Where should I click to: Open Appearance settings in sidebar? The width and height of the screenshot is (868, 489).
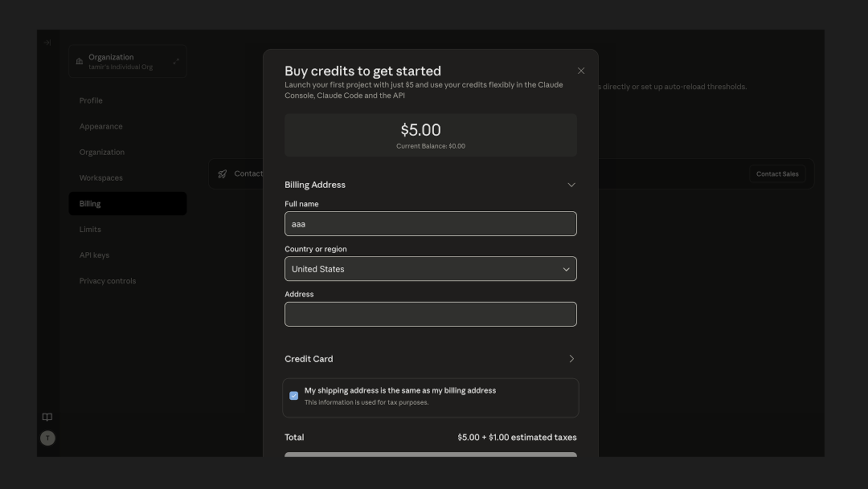[100, 127]
